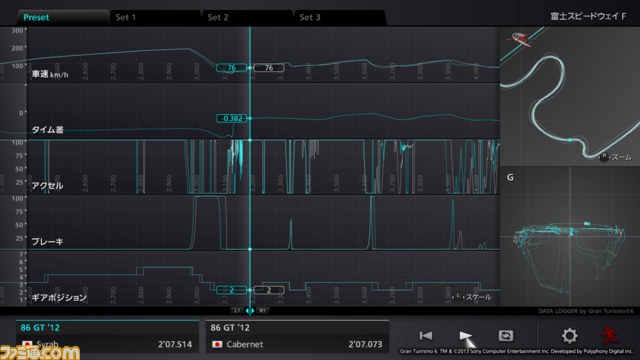
Task: Click the -0.382 time difference value box
Action: (231, 118)
